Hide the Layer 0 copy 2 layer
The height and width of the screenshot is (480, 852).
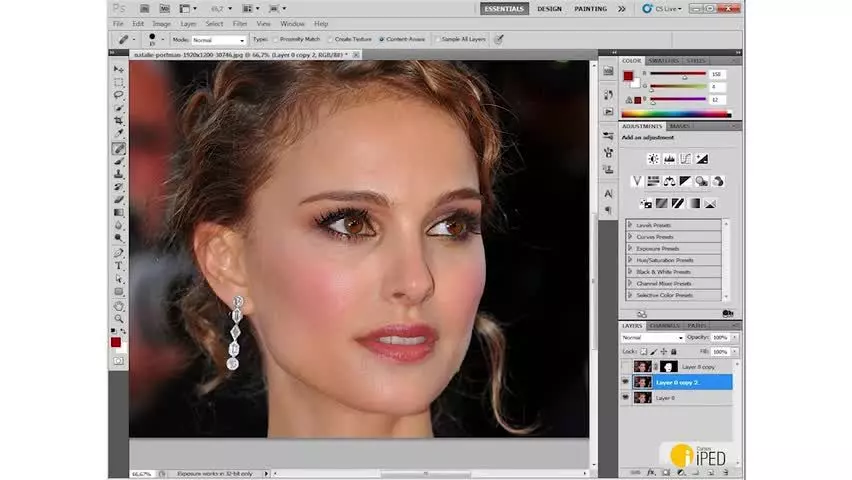point(625,382)
